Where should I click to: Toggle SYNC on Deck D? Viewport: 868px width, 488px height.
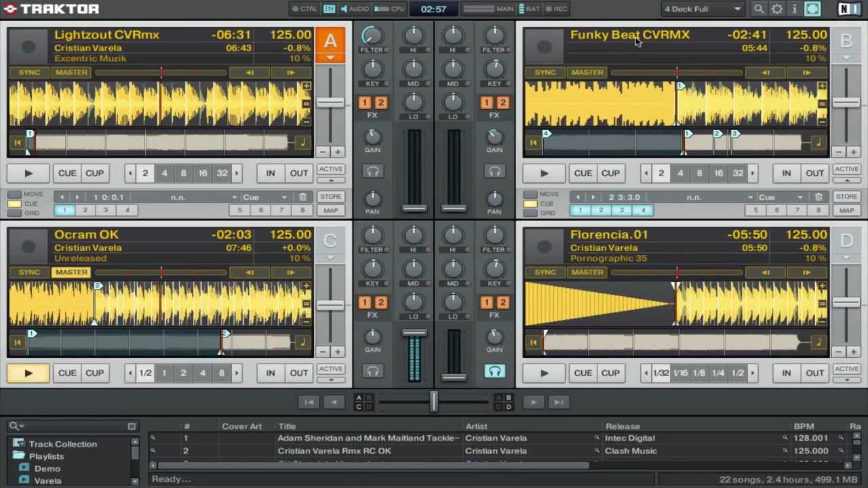pos(545,272)
